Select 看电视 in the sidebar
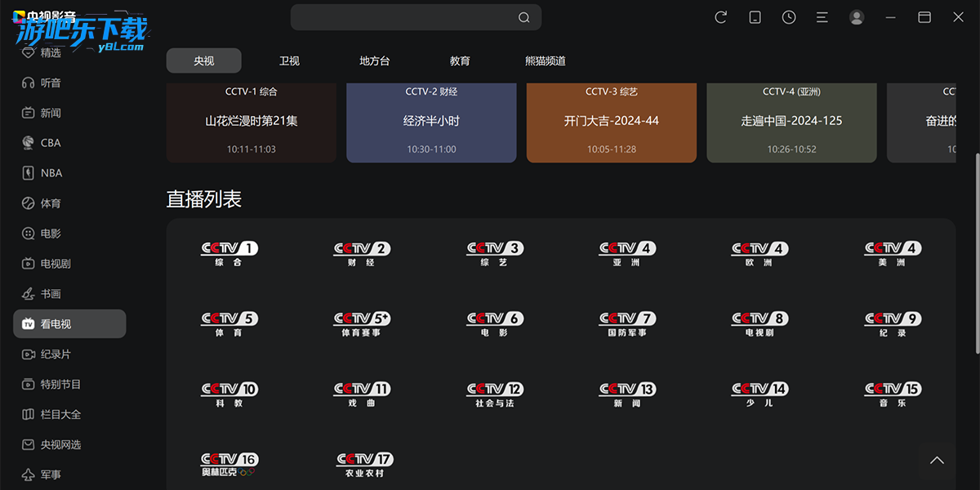Screen dimensions: 980x490 [69, 323]
